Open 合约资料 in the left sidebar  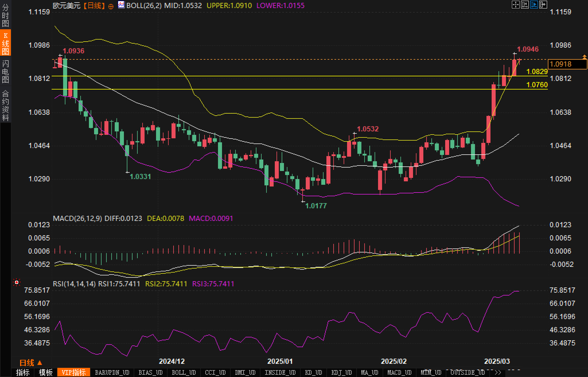pos(5,105)
